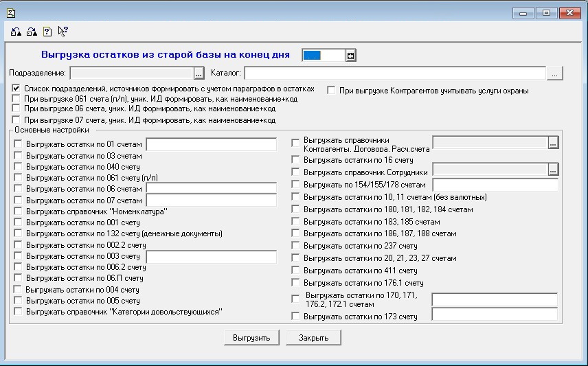Click the ellipsis button next to Подразделение field
The height and width of the screenshot is (366, 588).
point(199,73)
